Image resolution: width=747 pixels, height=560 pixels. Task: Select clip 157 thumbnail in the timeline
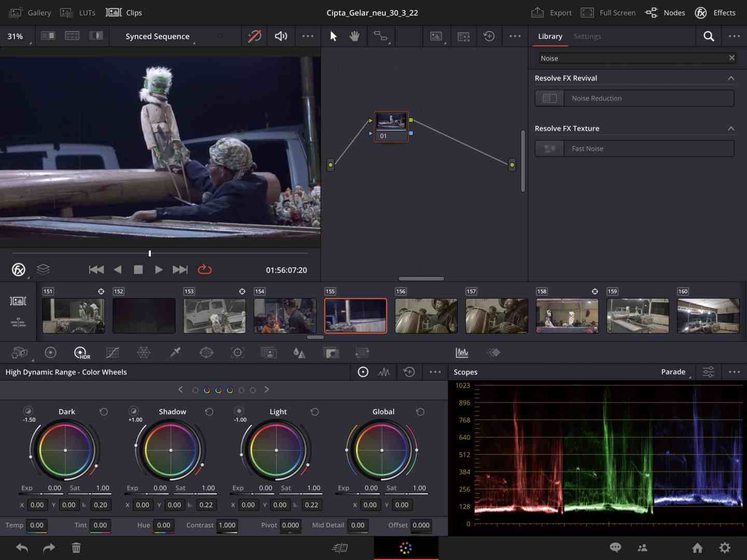496,316
